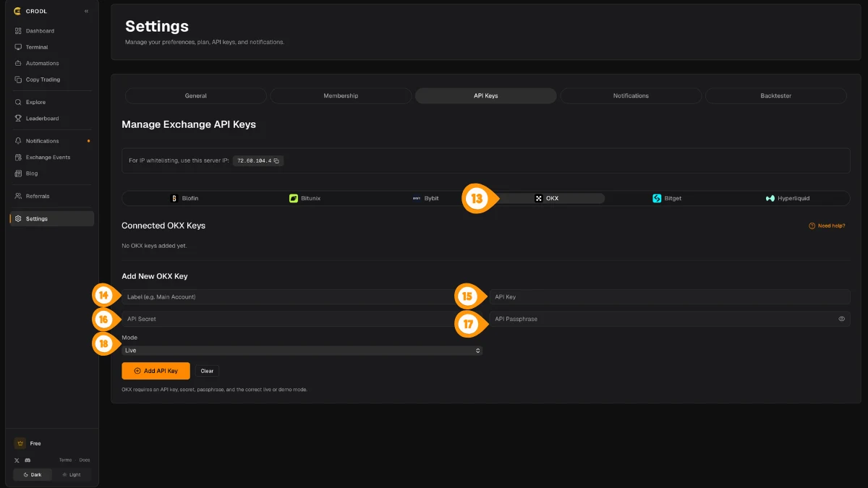The width and height of the screenshot is (868, 488).
Task: Click the Label input field
Action: (x=302, y=297)
